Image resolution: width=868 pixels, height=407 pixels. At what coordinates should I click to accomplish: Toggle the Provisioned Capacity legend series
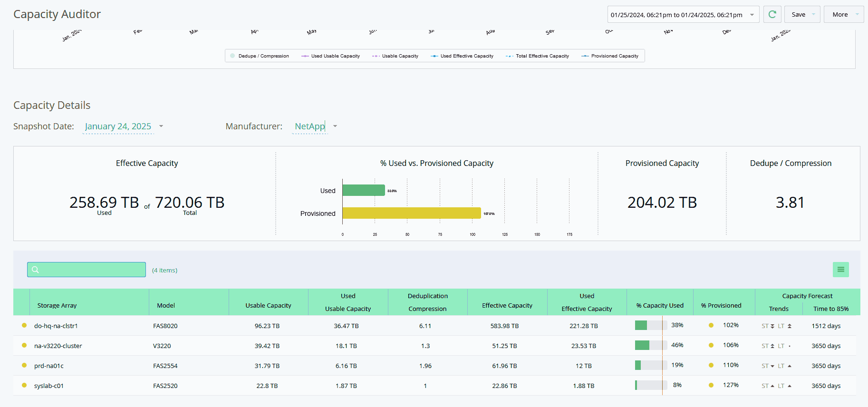coord(610,56)
